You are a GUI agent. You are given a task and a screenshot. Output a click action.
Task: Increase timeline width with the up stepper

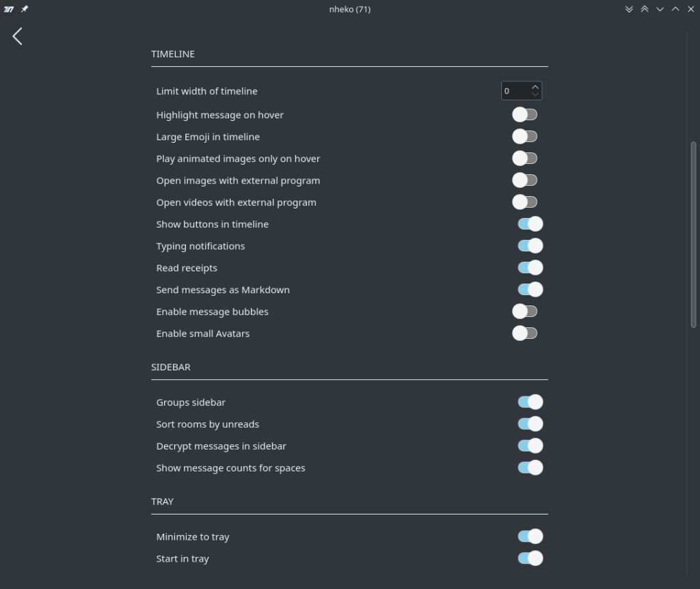click(x=535, y=87)
